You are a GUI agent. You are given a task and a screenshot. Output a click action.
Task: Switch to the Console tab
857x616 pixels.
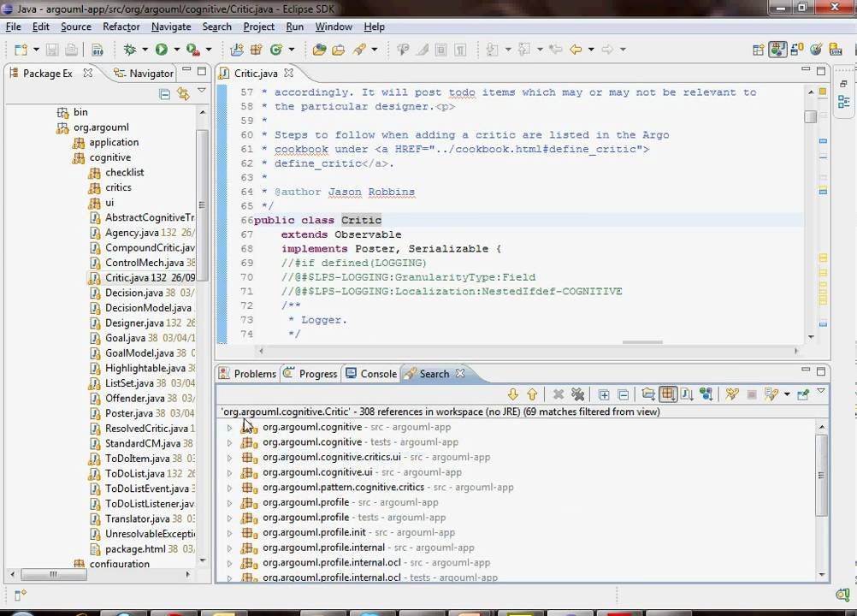371,374
